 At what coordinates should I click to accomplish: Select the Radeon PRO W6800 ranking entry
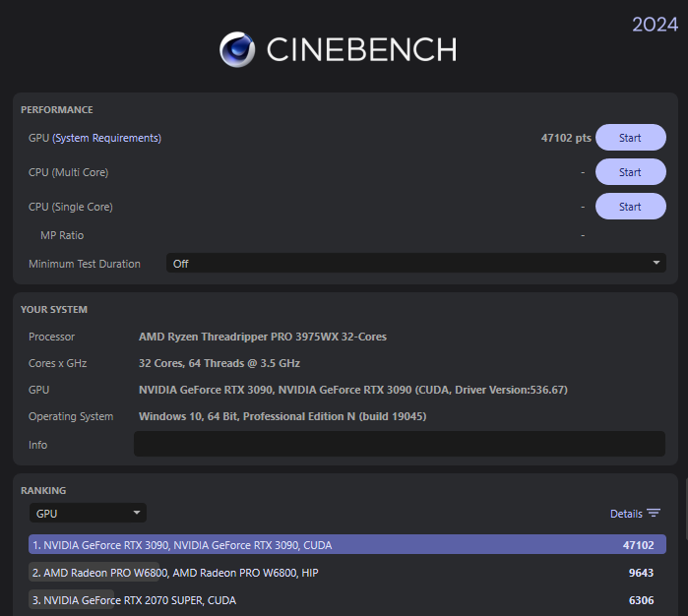[x=347, y=573]
